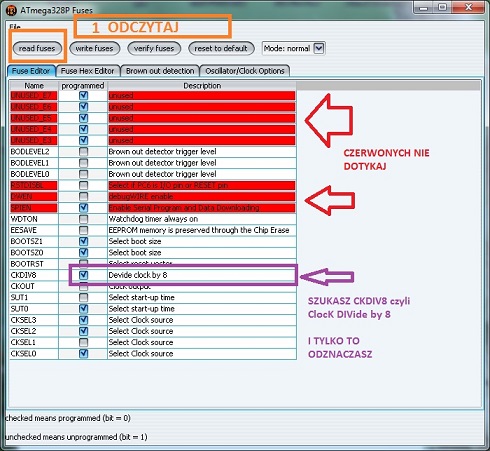Uncheck the CKDIV8 programmed checkbox
Screen dimensions: 490x451
click(83, 275)
